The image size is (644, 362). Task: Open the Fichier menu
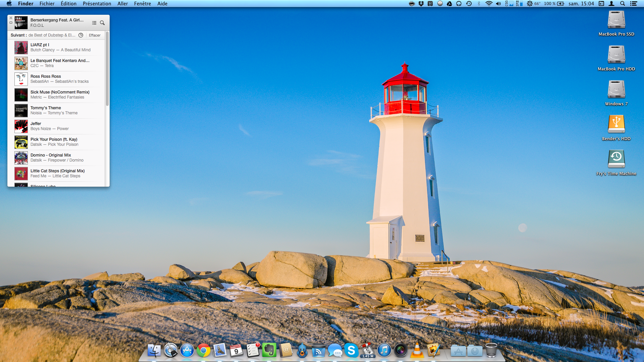(47, 4)
